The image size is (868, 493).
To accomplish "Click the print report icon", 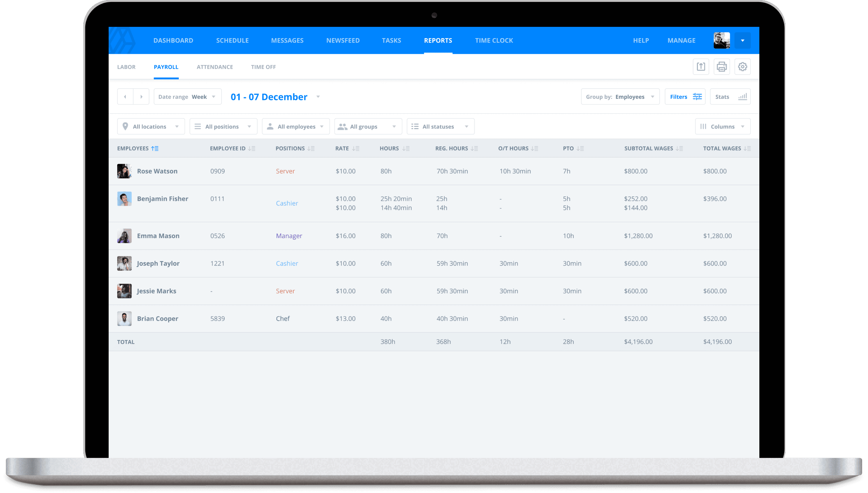I will click(x=722, y=67).
